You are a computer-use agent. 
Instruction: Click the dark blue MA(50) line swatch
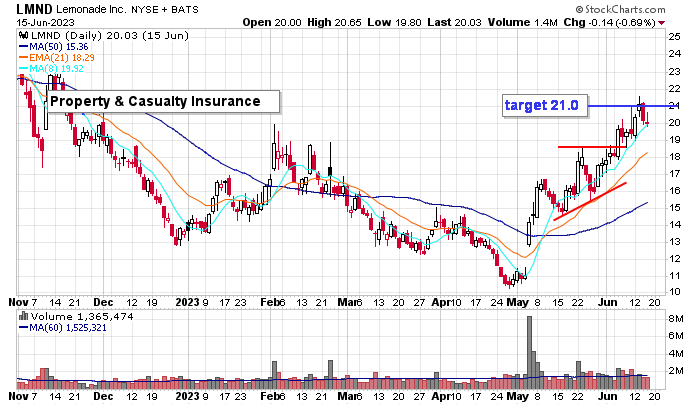pyautogui.click(x=23, y=46)
